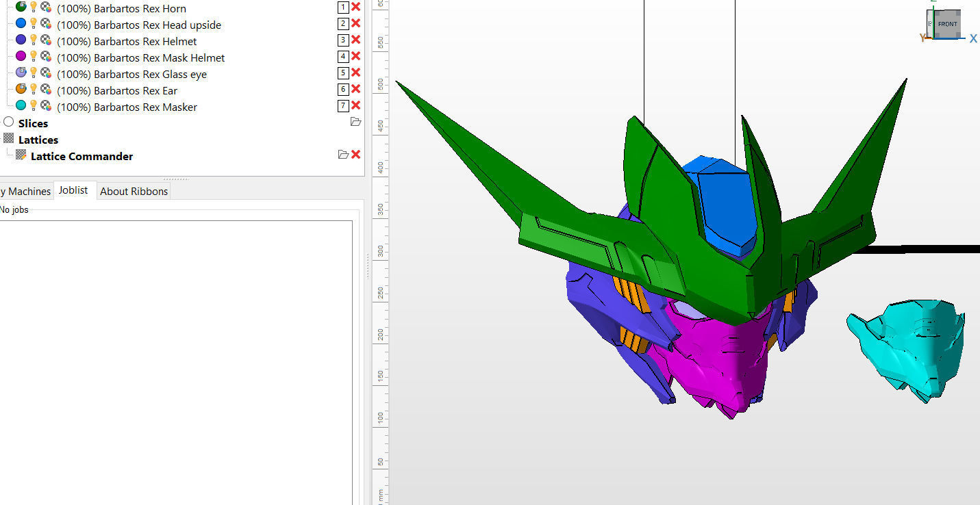Toggle visibility lightbulb for Mask Helmet
Screen dimensions: 980x505
33,56
